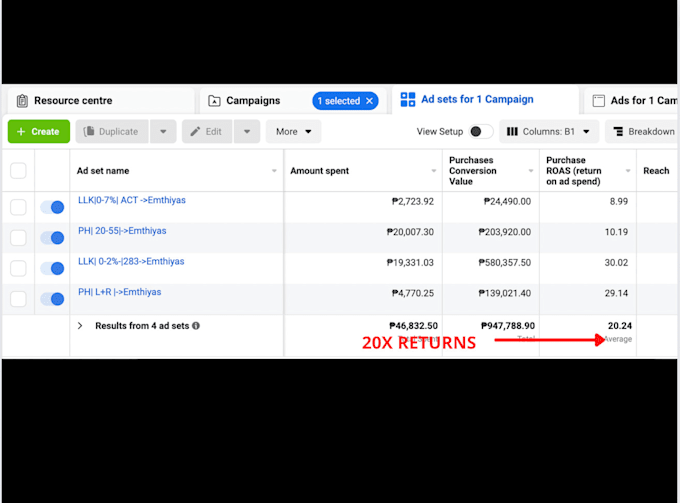Screen dimensions: 680x503
Task: Select ROAS value 29.14
Action: (x=616, y=293)
